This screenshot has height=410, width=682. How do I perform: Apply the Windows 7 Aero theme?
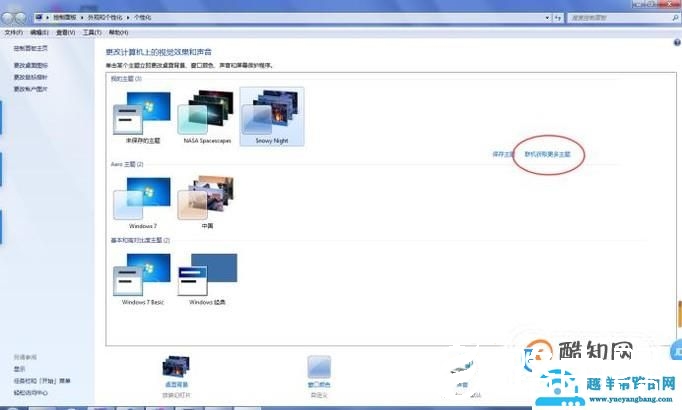coord(141,200)
